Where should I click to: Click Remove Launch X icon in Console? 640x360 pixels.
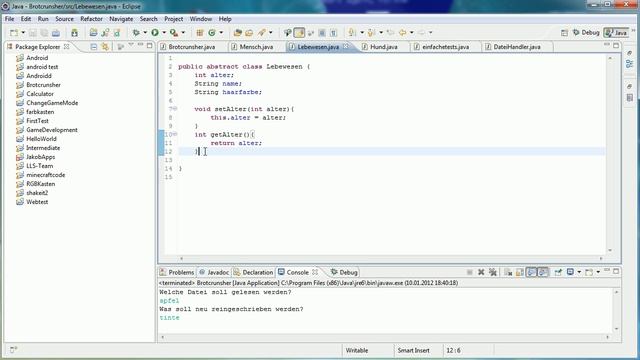481,272
